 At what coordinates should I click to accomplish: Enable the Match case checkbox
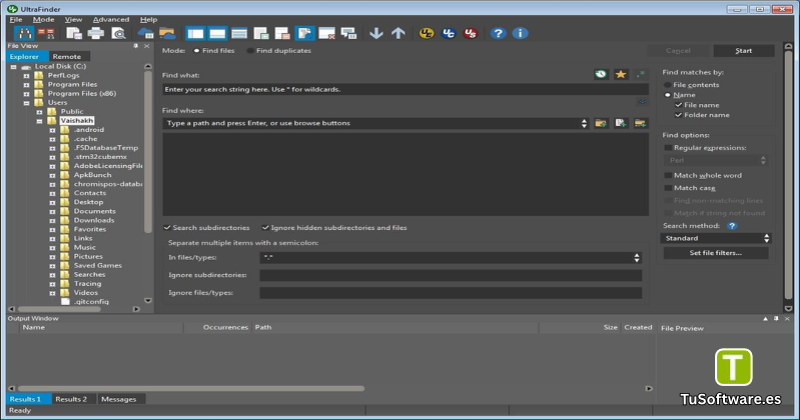click(x=668, y=188)
